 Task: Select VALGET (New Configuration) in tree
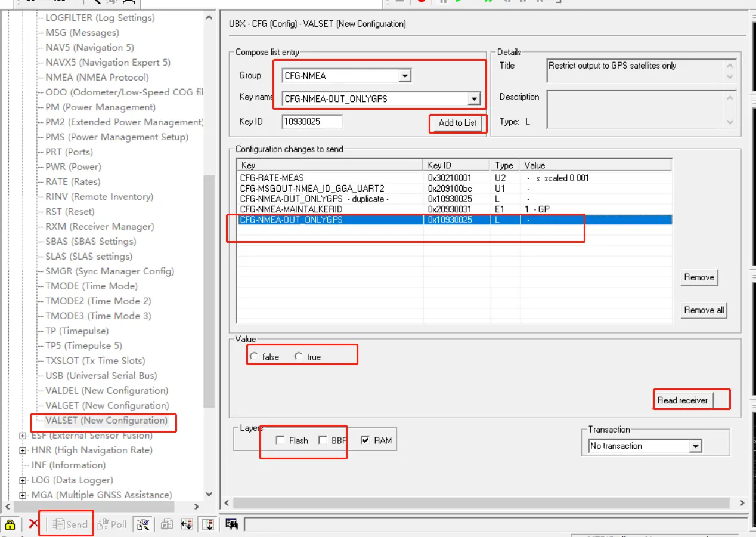[x=107, y=405]
